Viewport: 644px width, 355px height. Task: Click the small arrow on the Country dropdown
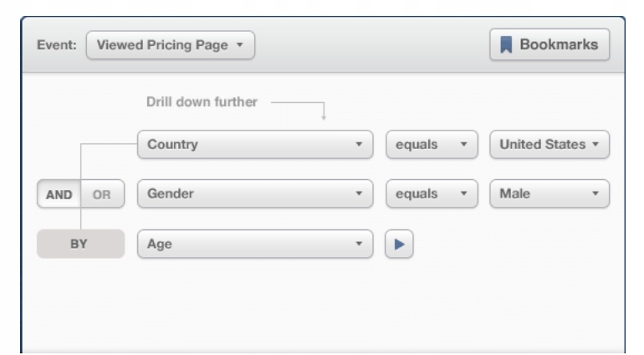click(x=359, y=144)
